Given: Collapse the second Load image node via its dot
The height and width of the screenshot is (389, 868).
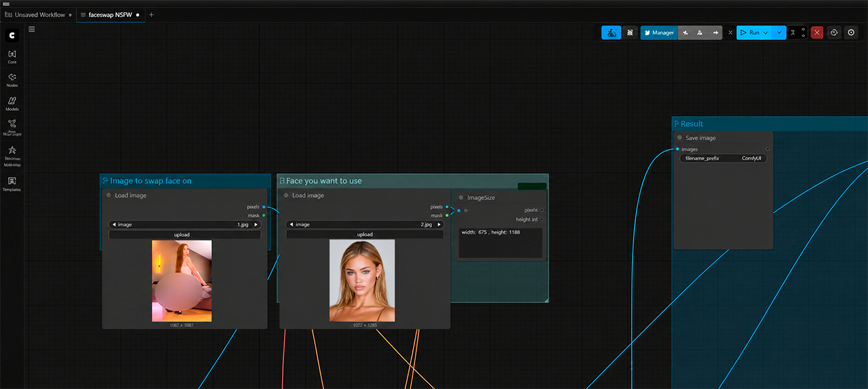Looking at the screenshot, I should pyautogui.click(x=285, y=195).
